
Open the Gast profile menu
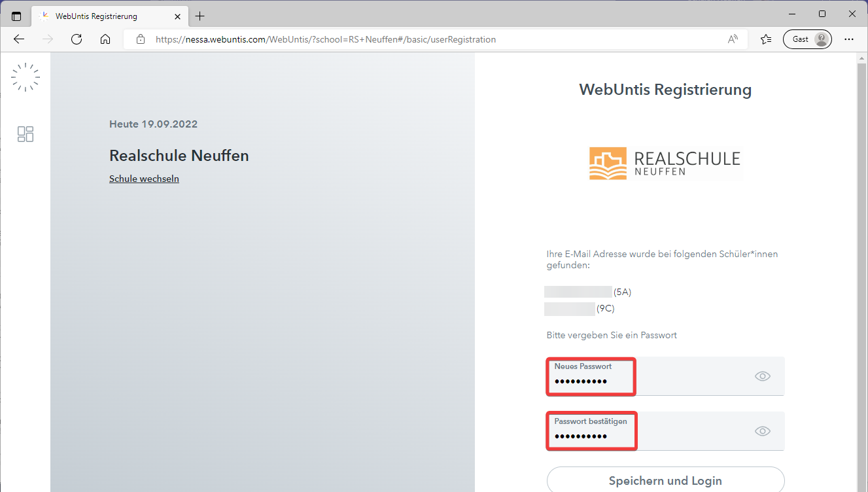807,39
